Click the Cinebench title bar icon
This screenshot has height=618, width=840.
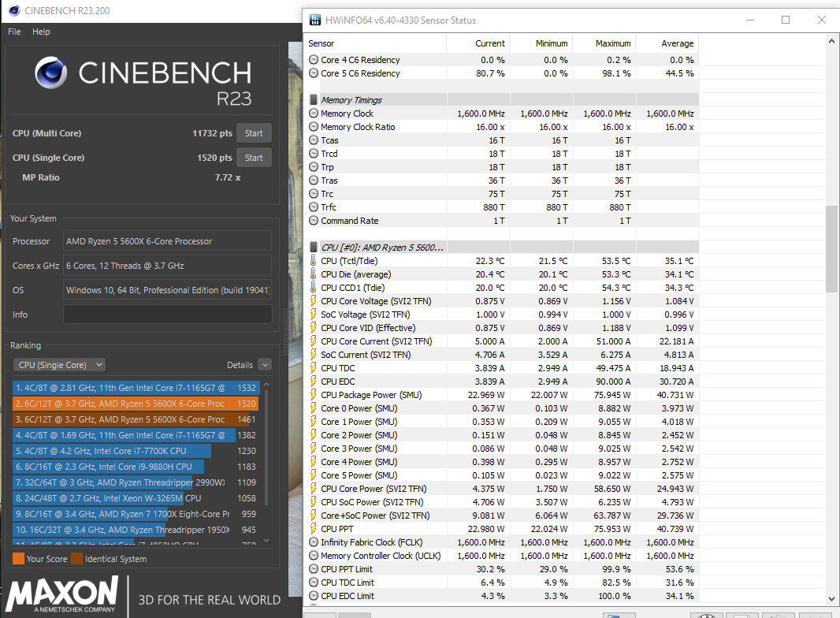[x=14, y=11]
